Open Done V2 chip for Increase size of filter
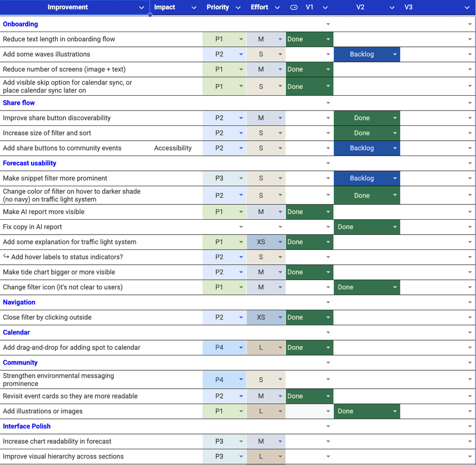This screenshot has height=465, width=476. 367,133
